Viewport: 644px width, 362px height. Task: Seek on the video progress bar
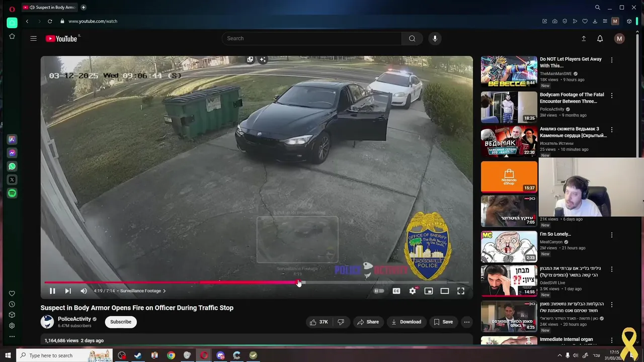257,283
